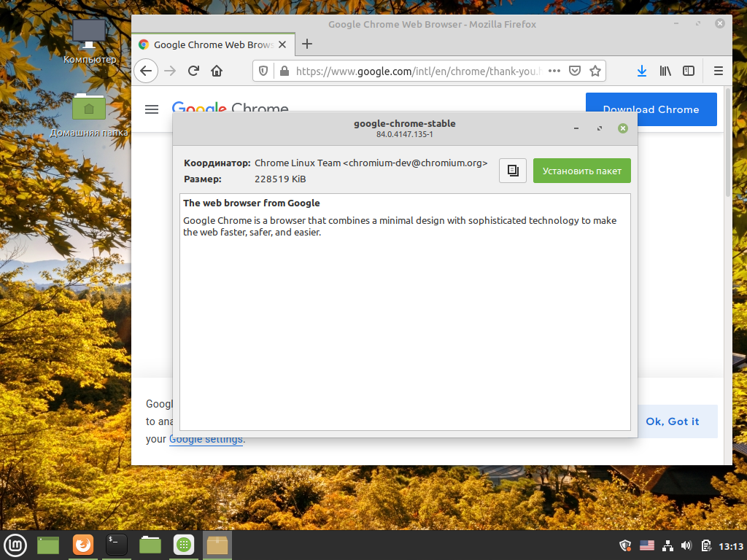Go to Firefox home page icon
Screen dimensions: 747x560
(x=217, y=71)
